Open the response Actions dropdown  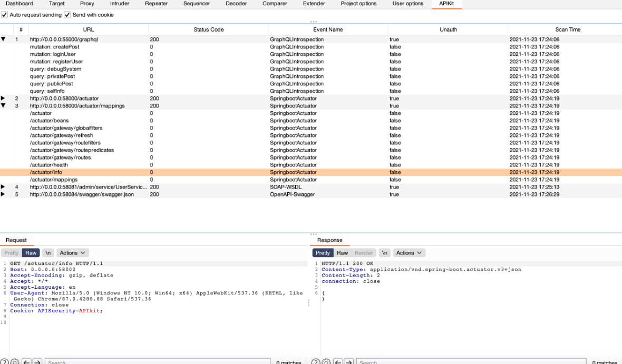click(409, 253)
